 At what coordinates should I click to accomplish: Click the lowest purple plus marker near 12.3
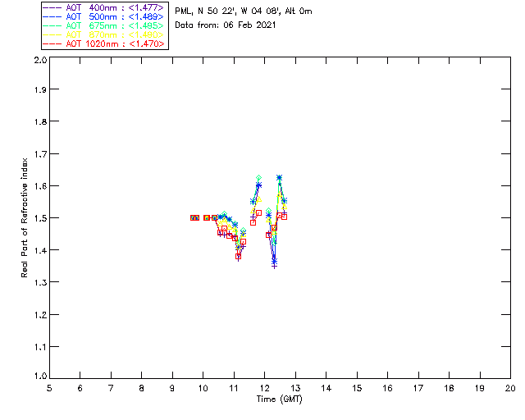(x=274, y=266)
